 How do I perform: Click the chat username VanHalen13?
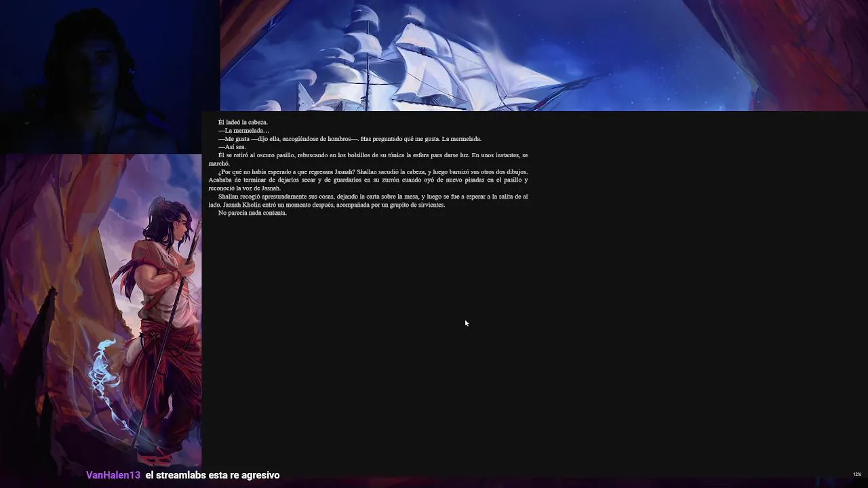click(x=113, y=475)
